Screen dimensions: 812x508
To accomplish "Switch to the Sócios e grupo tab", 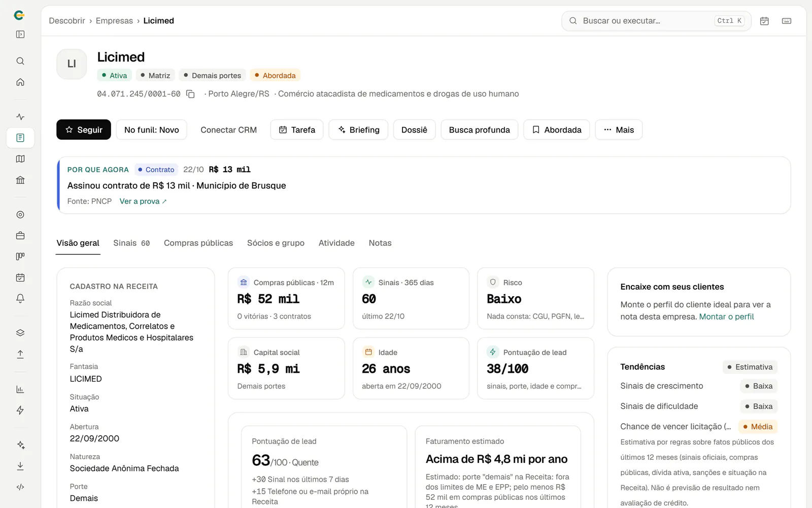I will (276, 243).
